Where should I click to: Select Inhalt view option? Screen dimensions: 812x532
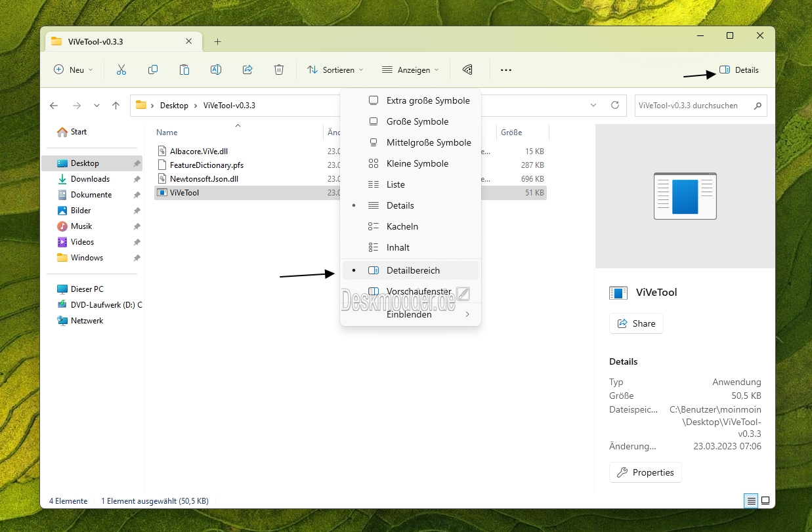[x=410, y=247]
